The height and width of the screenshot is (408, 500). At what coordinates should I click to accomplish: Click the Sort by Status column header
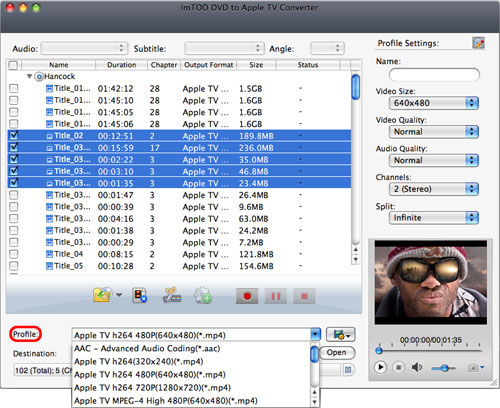308,65
